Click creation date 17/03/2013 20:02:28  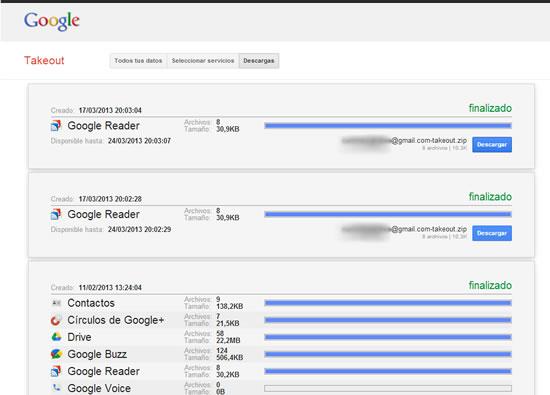pyautogui.click(x=110, y=199)
